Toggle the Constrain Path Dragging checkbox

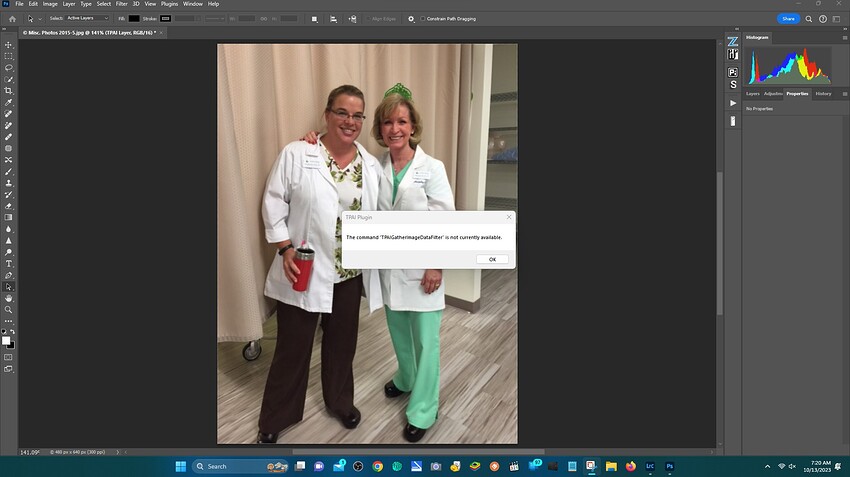pyautogui.click(x=423, y=19)
